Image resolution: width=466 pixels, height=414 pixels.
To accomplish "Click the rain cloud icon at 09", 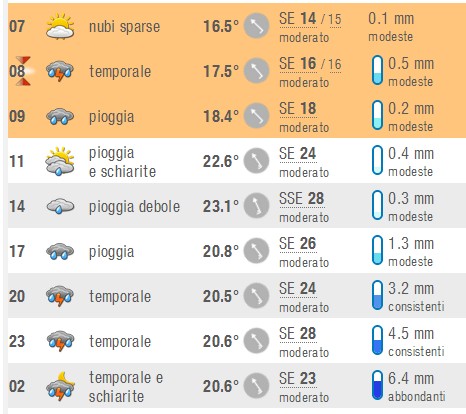I will [60, 117].
